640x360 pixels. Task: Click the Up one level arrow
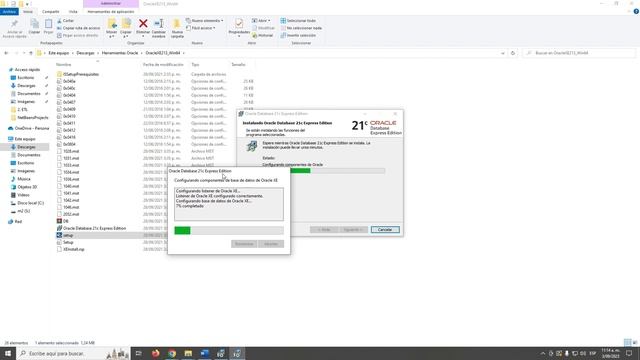(x=31, y=53)
